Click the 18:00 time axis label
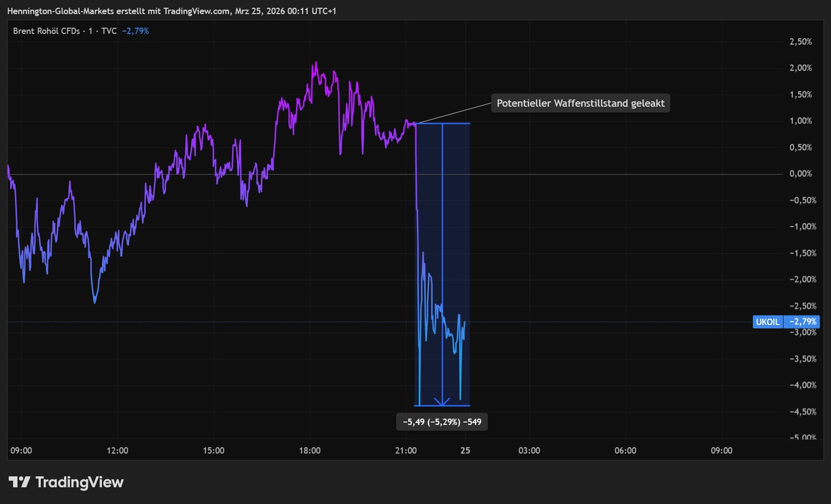Viewport: 831px width, 504px height. click(310, 450)
